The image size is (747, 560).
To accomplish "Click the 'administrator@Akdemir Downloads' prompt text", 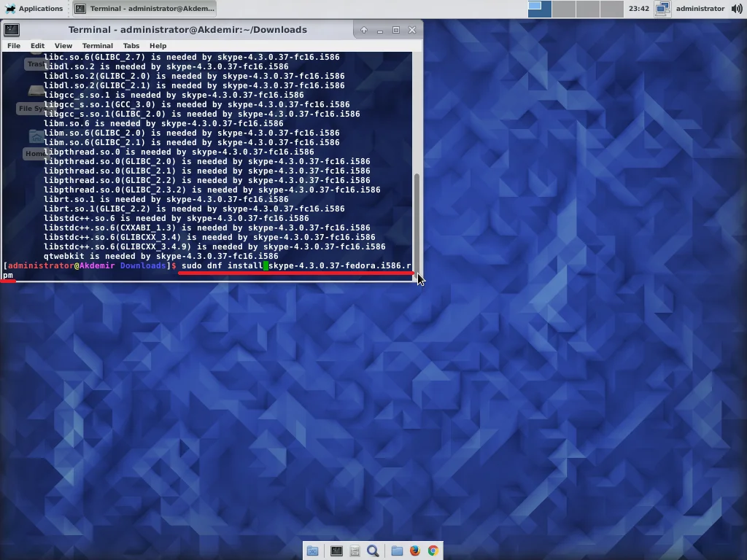I will point(87,265).
